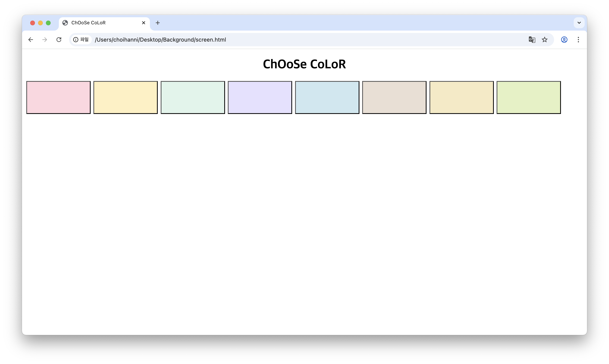The height and width of the screenshot is (364, 609).
Task: Open a new tab with plus
Action: coord(158,23)
